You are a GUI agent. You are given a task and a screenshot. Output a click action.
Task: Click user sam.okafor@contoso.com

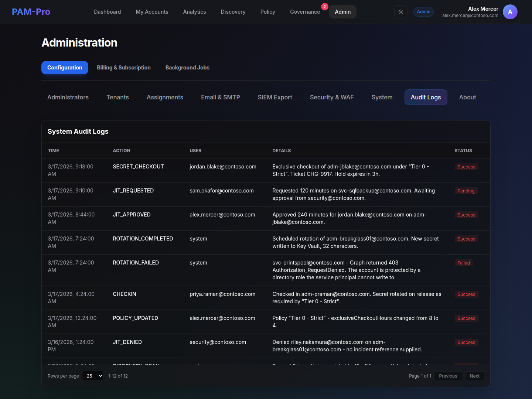pyautogui.click(x=222, y=191)
